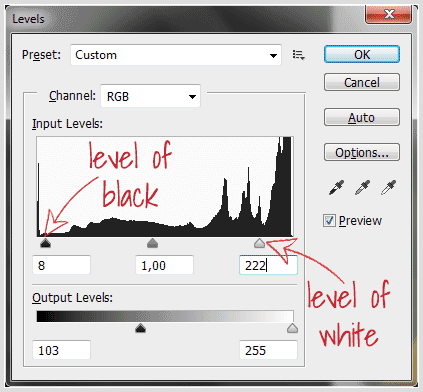Click the Output Levels label

point(72,298)
